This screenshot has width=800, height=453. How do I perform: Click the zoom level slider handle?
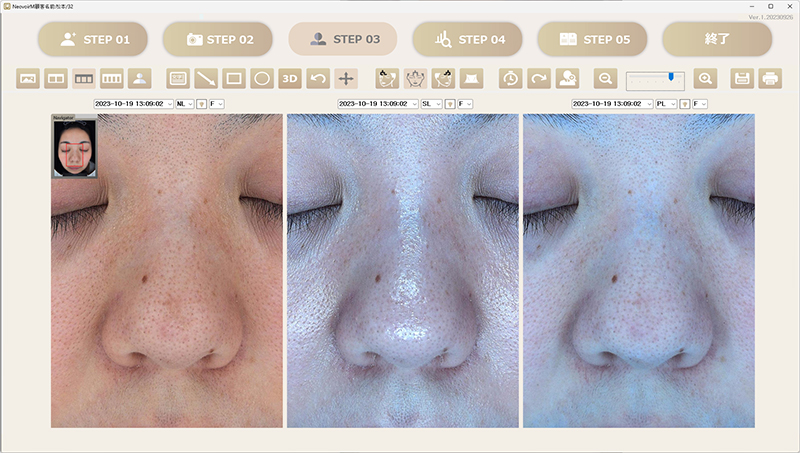coord(672,76)
